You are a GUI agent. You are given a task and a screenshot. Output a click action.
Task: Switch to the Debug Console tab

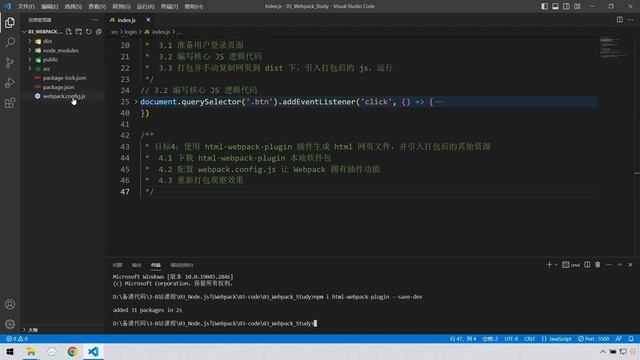point(182,265)
